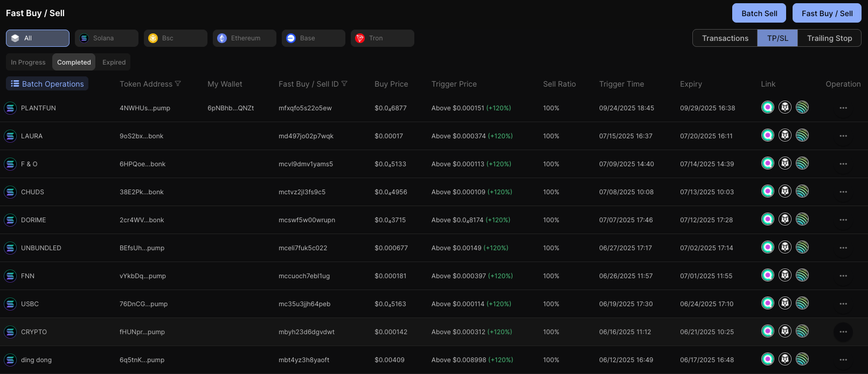Click the PLANTFUN token name

click(x=38, y=108)
